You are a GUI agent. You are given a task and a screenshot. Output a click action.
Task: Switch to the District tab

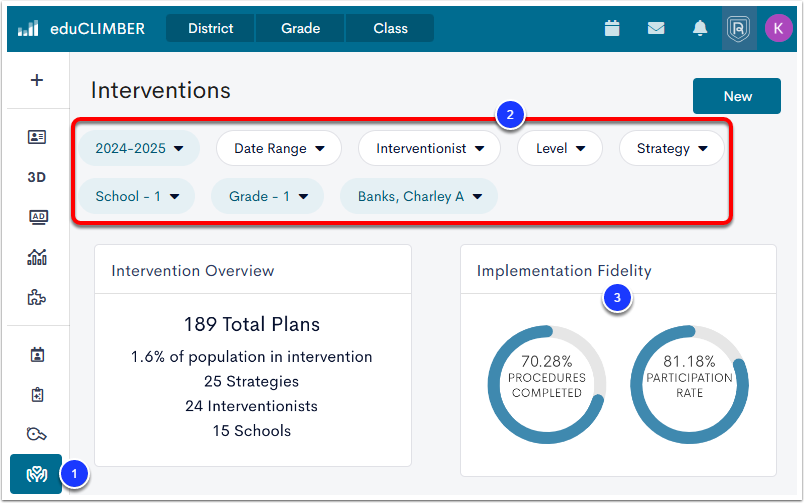[x=210, y=28]
